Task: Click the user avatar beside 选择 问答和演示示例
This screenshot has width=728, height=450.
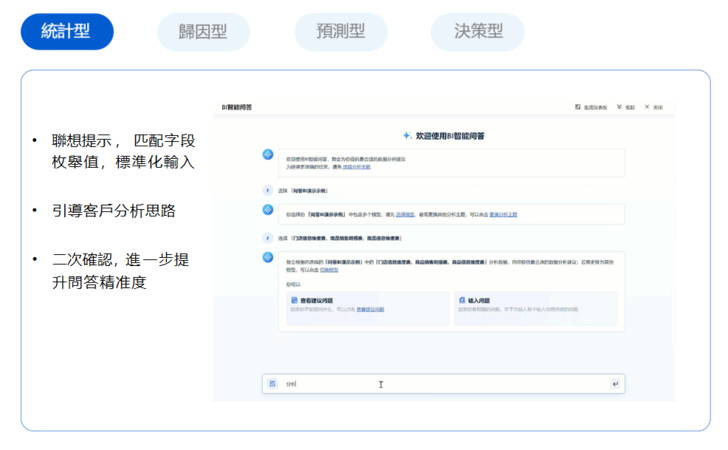Action: [x=268, y=190]
